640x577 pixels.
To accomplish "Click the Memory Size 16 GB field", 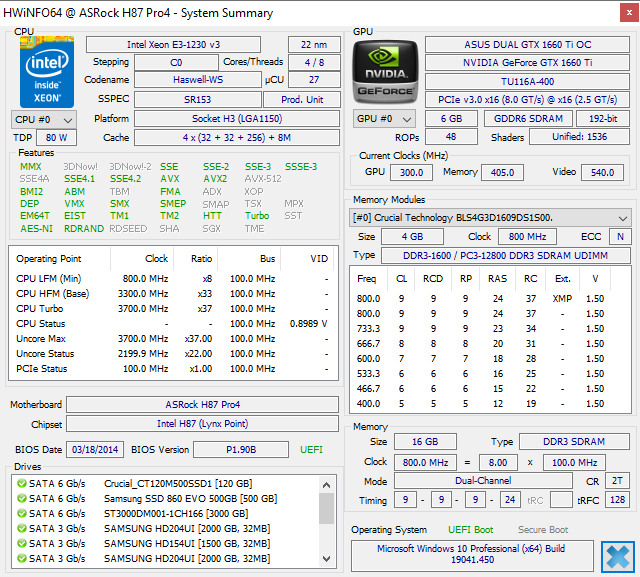I will [x=425, y=442].
